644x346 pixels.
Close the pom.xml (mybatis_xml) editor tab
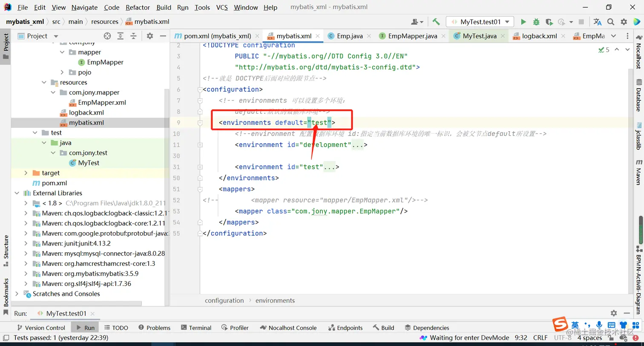click(258, 36)
